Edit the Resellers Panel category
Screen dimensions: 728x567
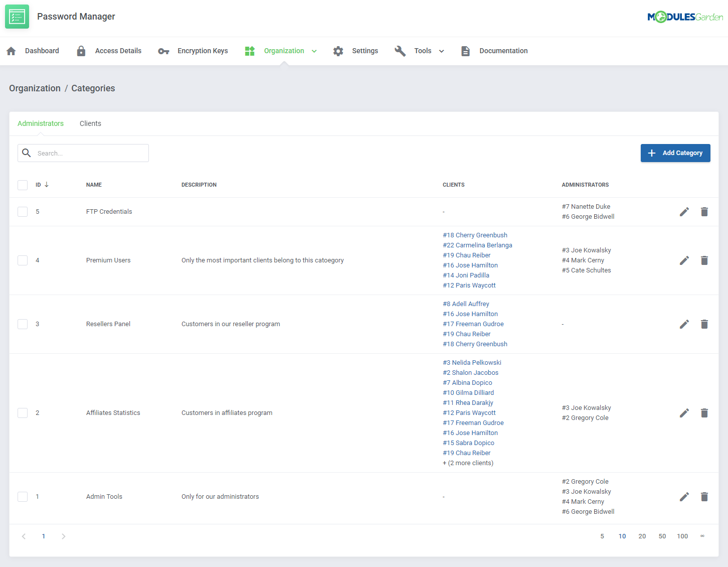tap(684, 324)
